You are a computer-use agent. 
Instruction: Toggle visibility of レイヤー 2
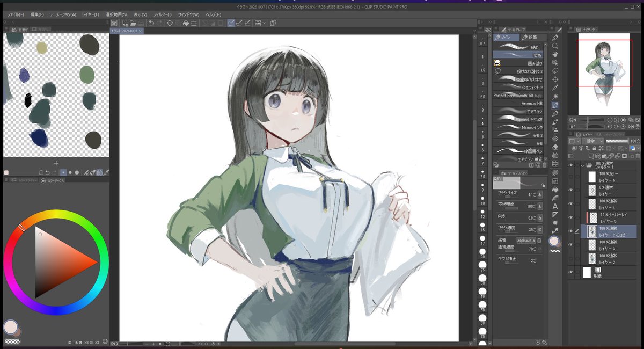click(x=570, y=258)
